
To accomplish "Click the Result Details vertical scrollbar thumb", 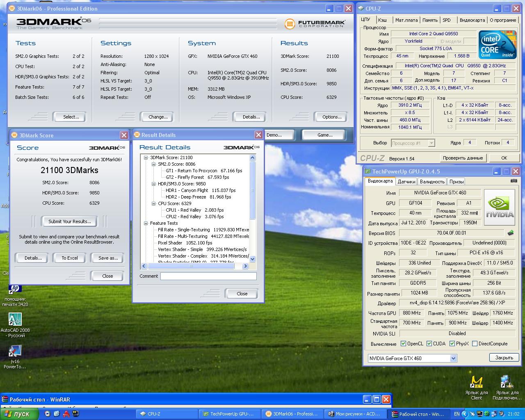I will click(252, 190).
